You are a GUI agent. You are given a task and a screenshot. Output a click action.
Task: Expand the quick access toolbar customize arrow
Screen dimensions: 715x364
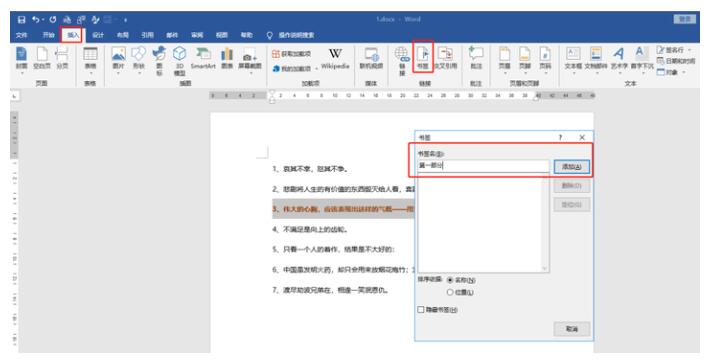[x=125, y=20]
